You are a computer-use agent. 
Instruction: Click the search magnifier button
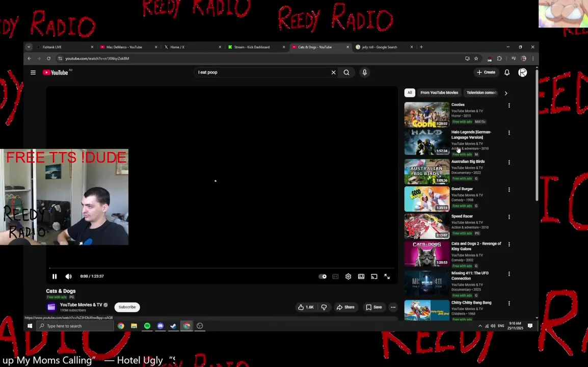pyautogui.click(x=346, y=72)
